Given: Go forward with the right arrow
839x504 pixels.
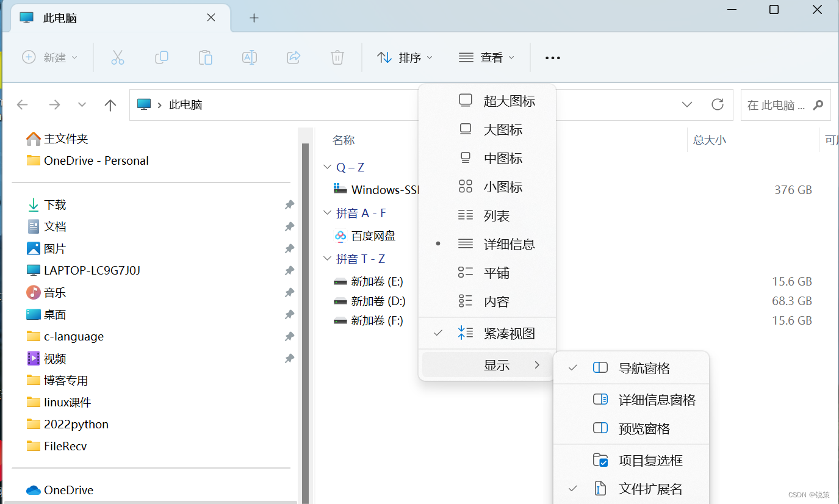Looking at the screenshot, I should (x=55, y=104).
